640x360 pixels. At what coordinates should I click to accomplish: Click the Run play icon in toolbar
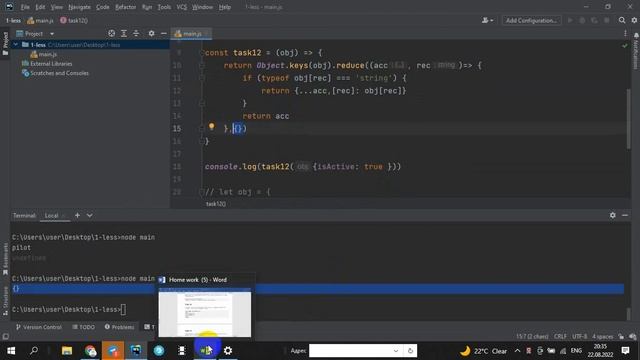point(570,20)
